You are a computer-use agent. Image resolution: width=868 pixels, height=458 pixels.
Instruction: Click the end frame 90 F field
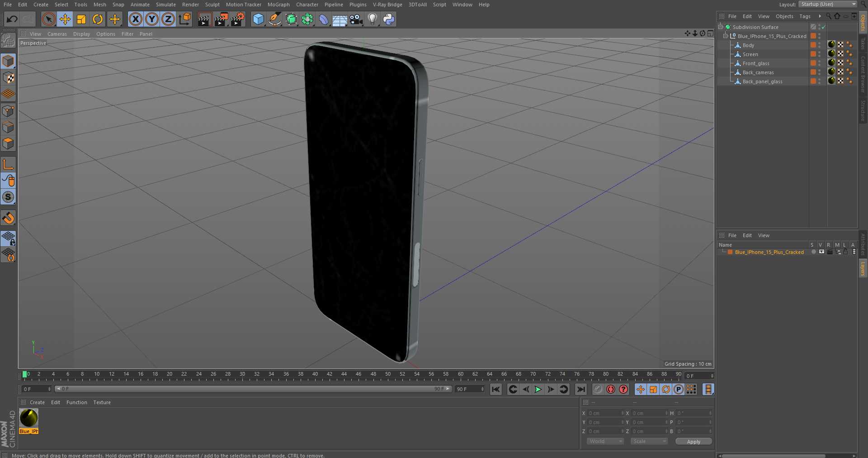(469, 389)
